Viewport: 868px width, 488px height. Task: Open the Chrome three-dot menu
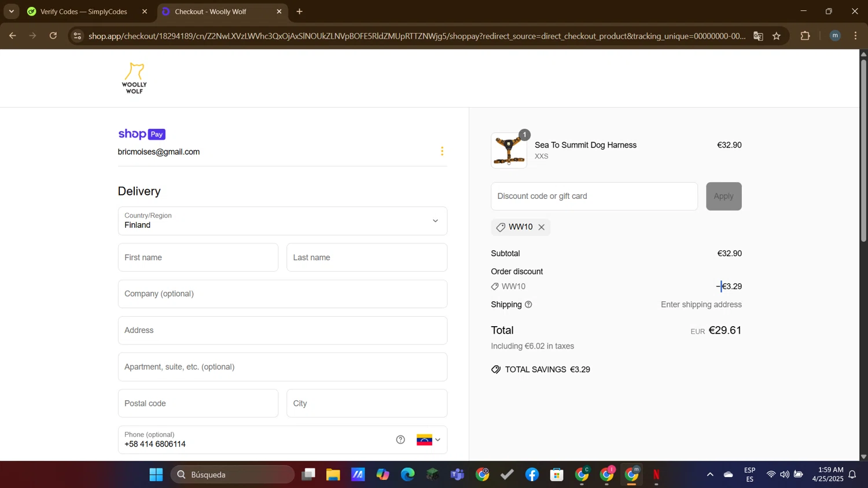[x=856, y=36]
